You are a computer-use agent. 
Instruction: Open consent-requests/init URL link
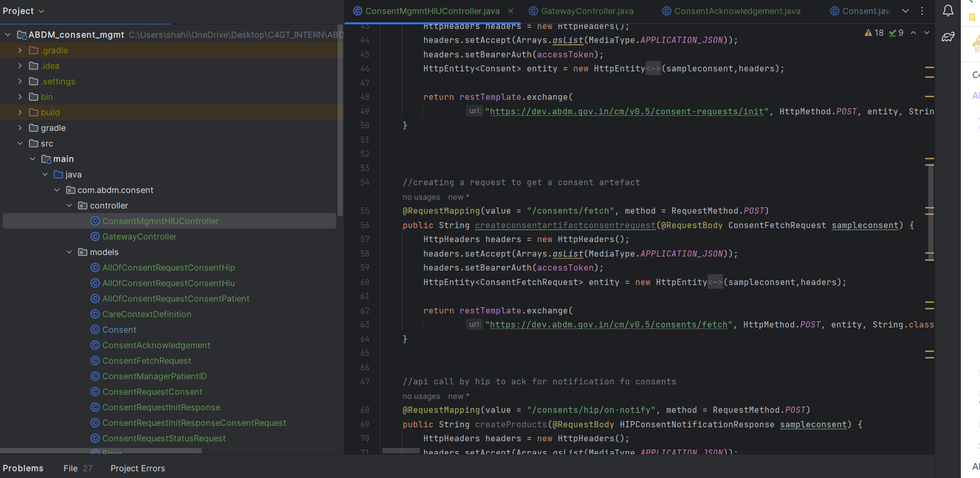click(626, 112)
